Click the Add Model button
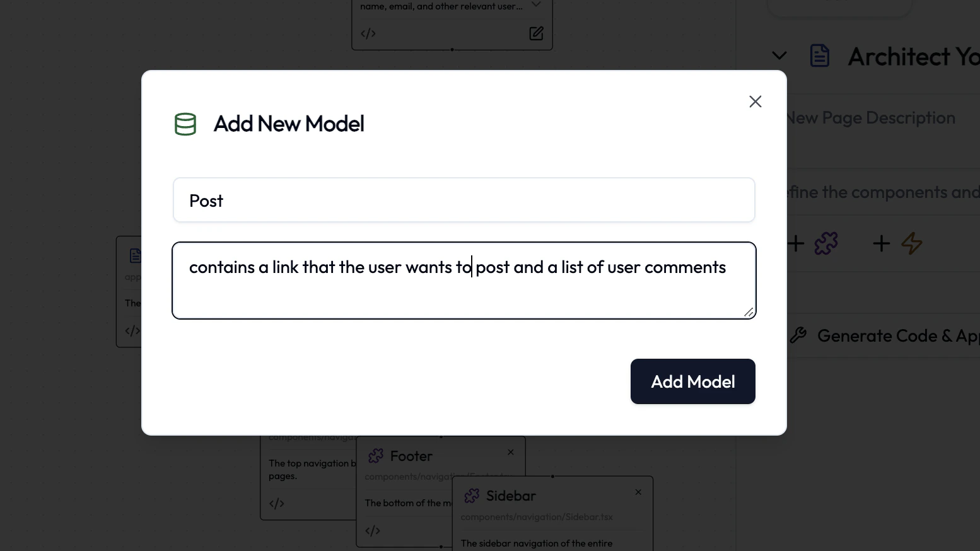 [692, 381]
